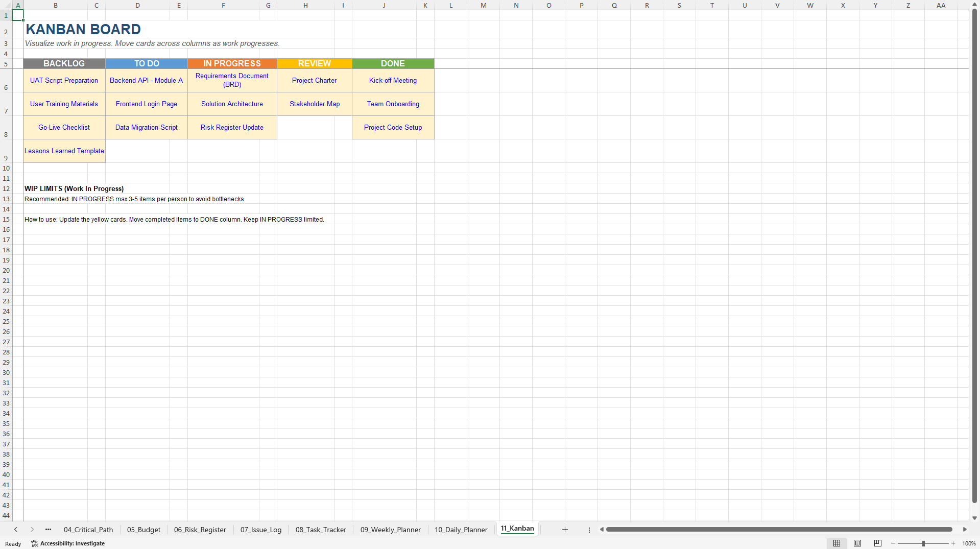This screenshot has width=980, height=549.
Task: Click the Accessibility: Investigate status item
Action: (x=68, y=543)
